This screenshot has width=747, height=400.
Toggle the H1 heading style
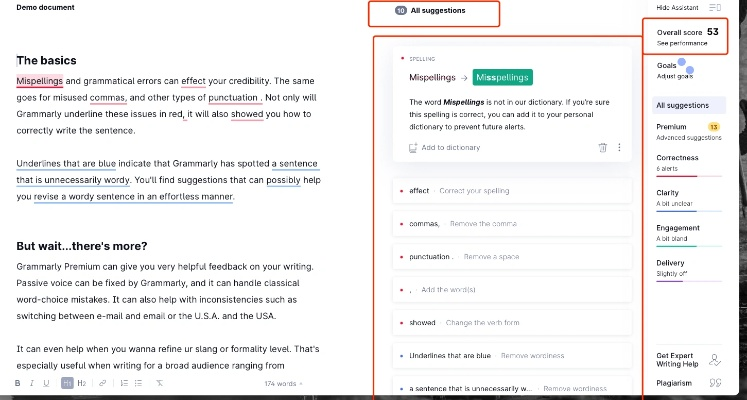[x=67, y=383]
